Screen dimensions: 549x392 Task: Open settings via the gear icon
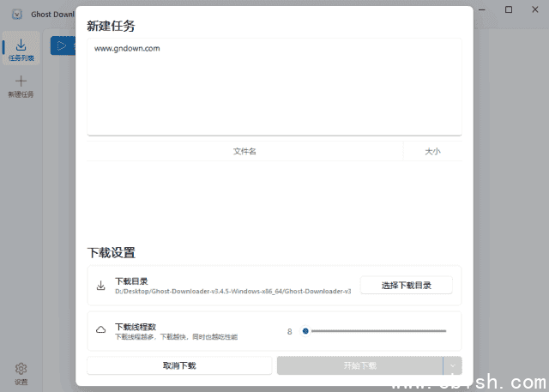click(21, 369)
